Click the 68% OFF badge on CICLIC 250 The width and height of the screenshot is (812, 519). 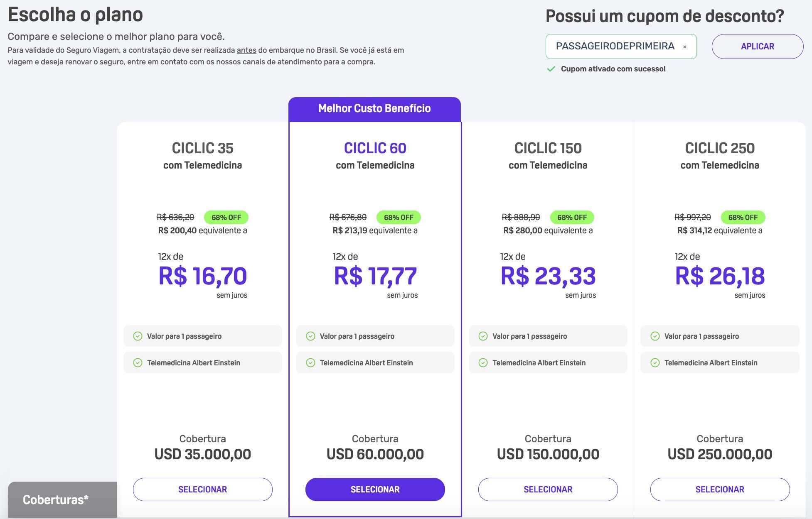(x=743, y=217)
